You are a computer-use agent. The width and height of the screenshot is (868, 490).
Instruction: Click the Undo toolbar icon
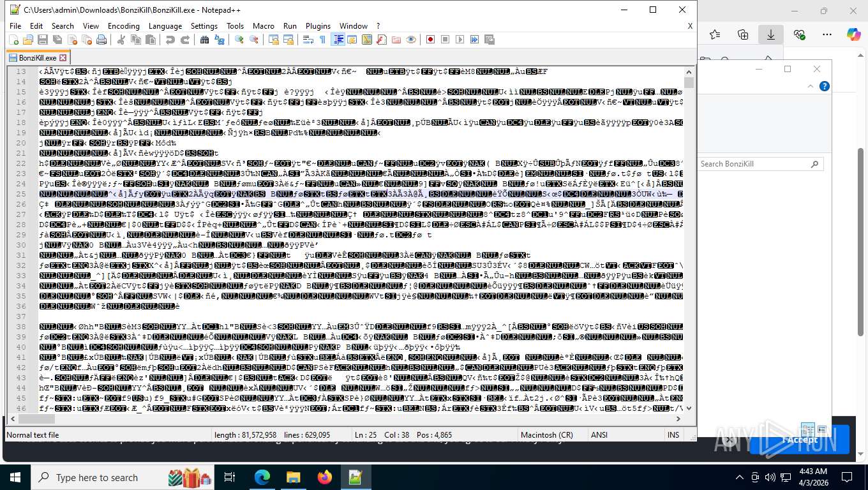(170, 40)
